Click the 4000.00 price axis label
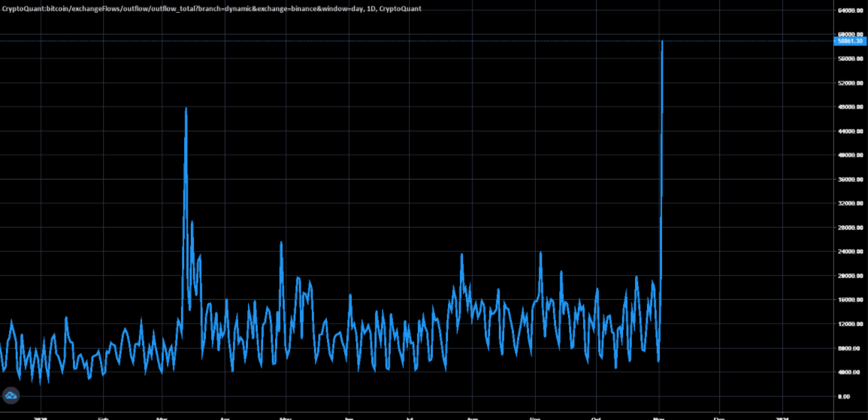Viewport: 868px width, 420px height. tap(848, 372)
